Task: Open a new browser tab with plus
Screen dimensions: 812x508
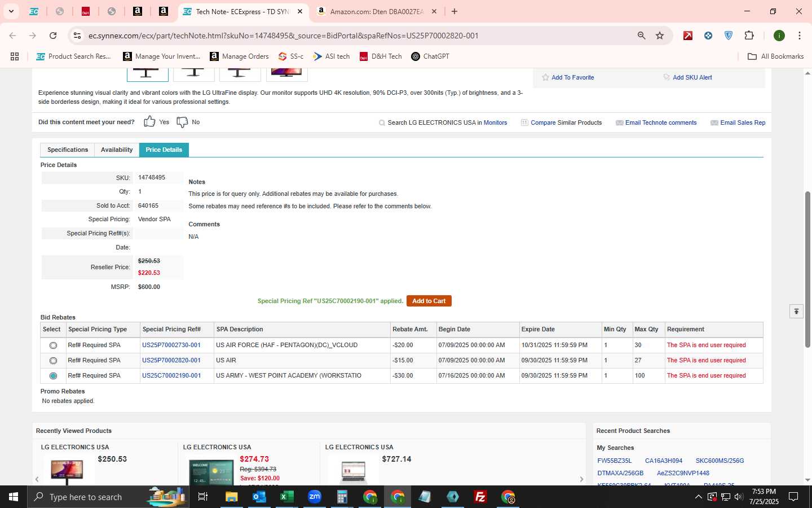Action: (x=454, y=11)
